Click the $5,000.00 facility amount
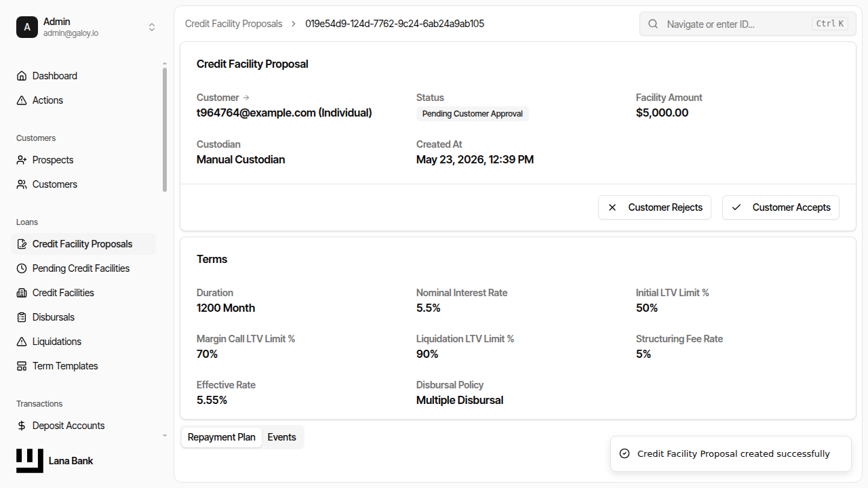The image size is (868, 488). tap(662, 113)
